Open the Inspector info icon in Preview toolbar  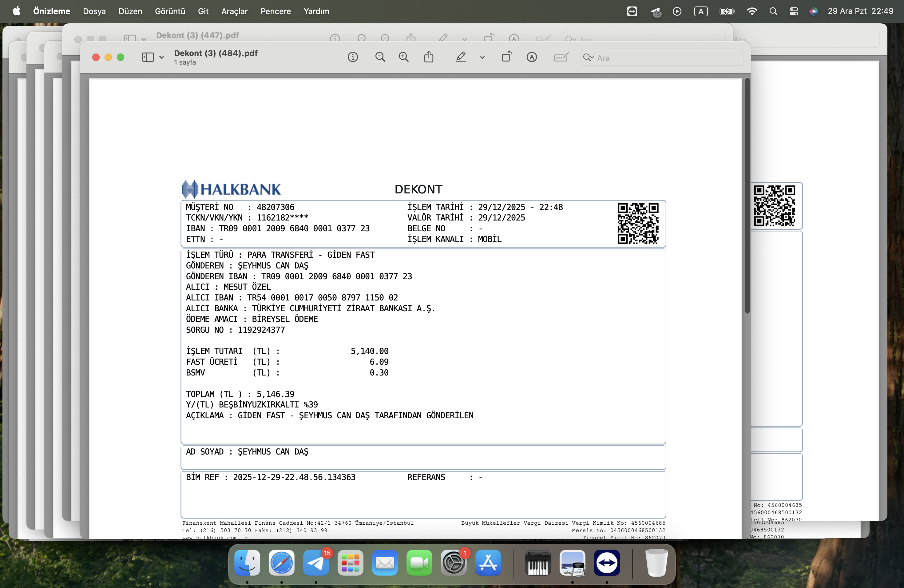(x=352, y=58)
